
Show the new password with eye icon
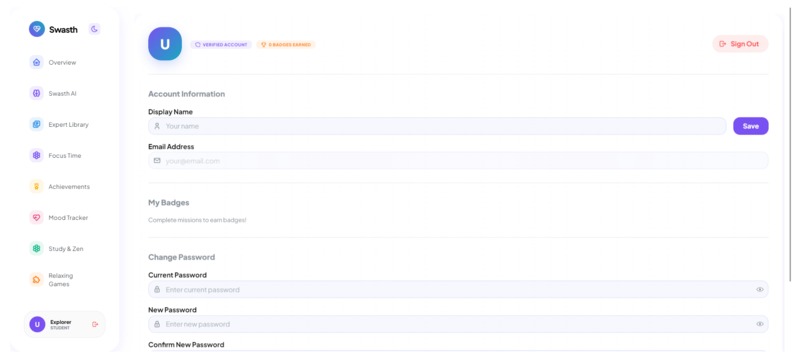(x=760, y=324)
